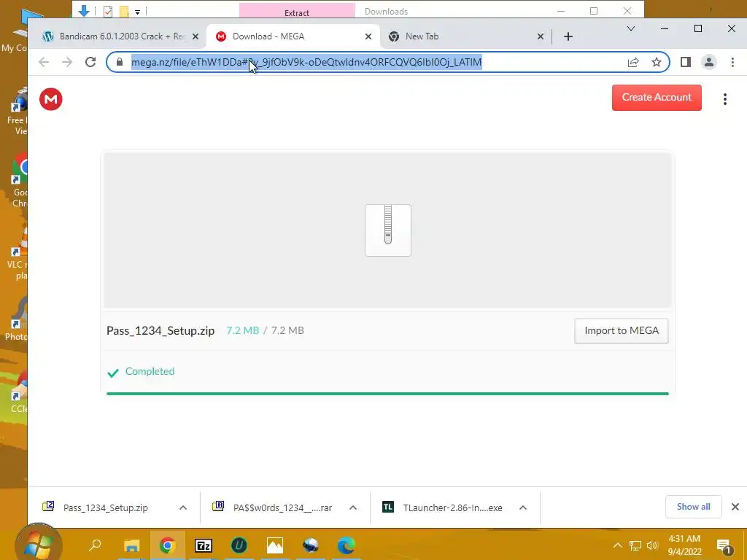747x560 pixels.
Task: Import the file to MEGA
Action: [622, 330]
